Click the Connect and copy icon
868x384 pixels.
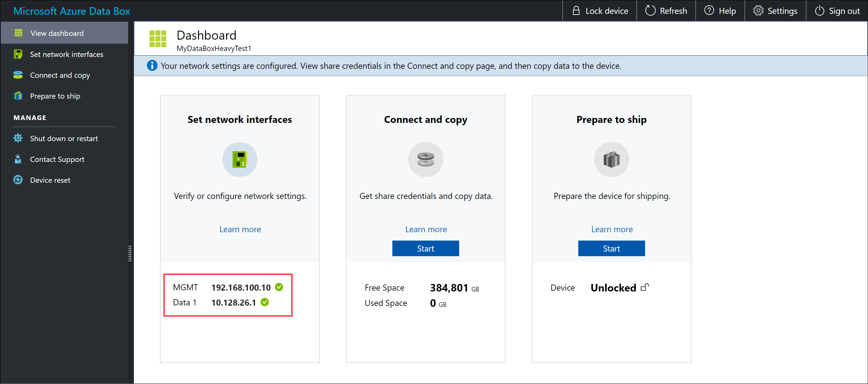(x=426, y=160)
